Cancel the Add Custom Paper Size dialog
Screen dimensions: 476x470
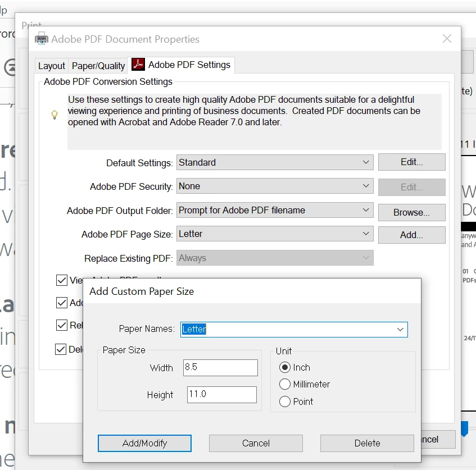coord(256,443)
